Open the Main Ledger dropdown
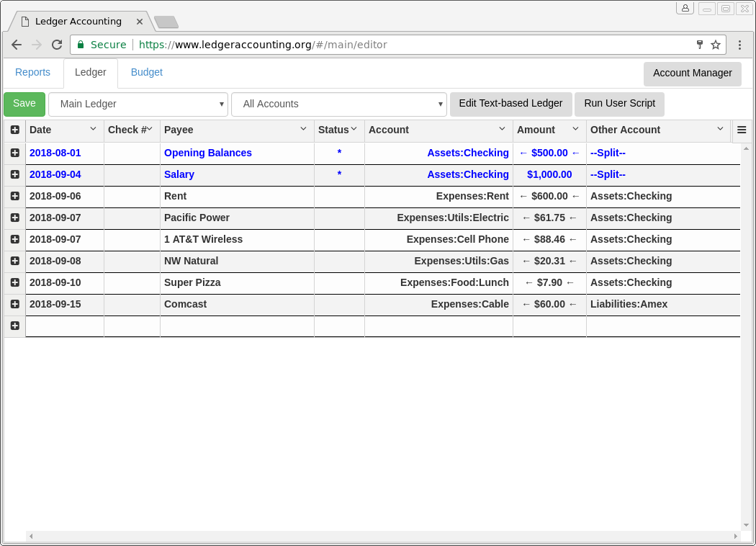This screenshot has height=546, width=756. [x=138, y=104]
